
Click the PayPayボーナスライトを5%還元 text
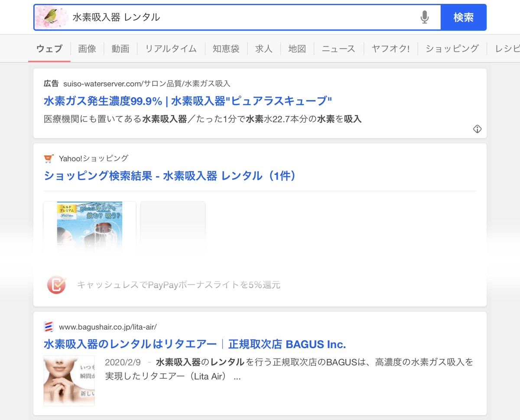(x=179, y=285)
